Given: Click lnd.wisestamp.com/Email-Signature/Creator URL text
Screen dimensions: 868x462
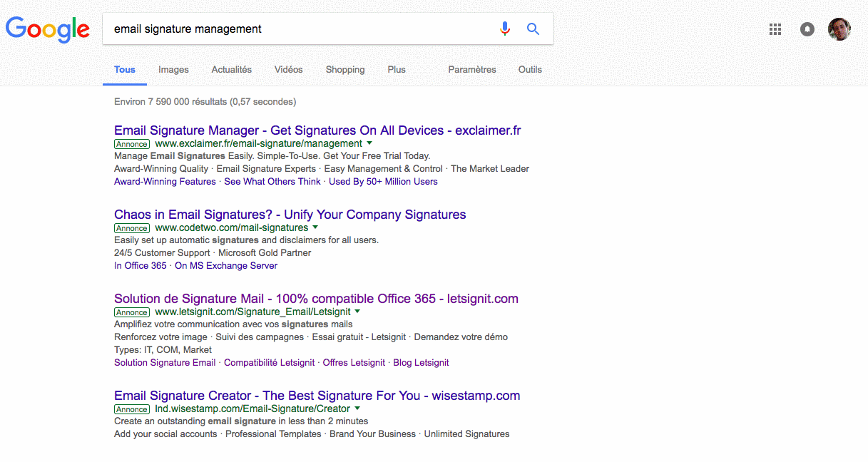Looking at the screenshot, I should (252, 409).
